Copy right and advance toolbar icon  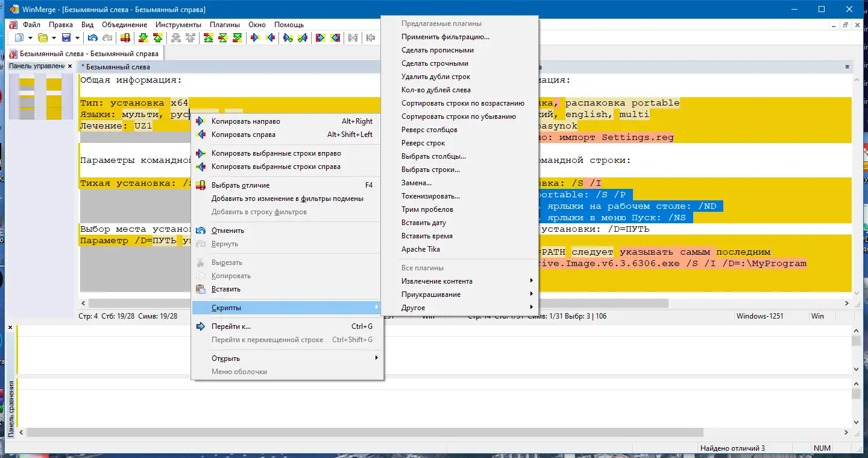click(x=288, y=38)
